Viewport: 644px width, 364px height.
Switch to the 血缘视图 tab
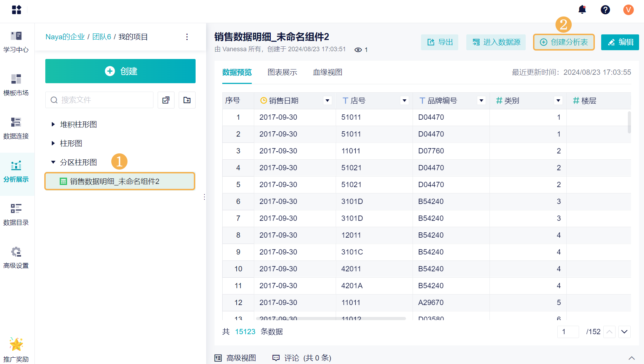327,72
